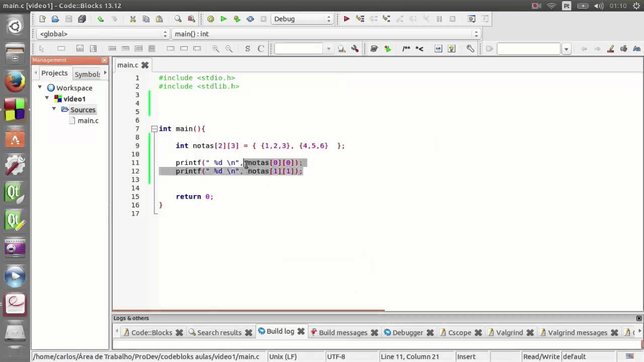Open the search options wrench icon
Screen dimensions: 644x362
tap(355, 49)
